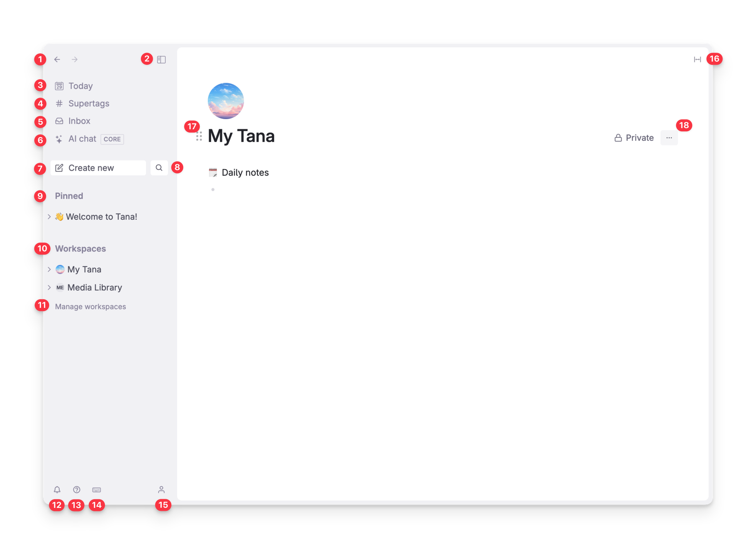Click the Create new button
This screenshot has width=756, height=548.
(98, 168)
